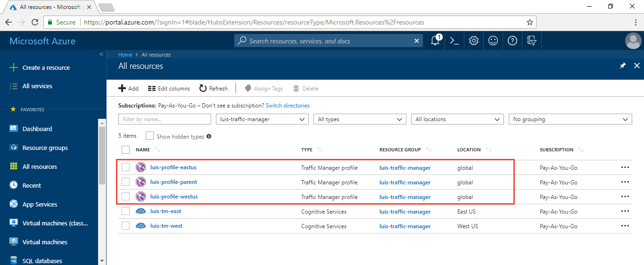Viewport: 644px width, 265px height.
Task: Open the notifications bell icon
Action: coord(435,41)
